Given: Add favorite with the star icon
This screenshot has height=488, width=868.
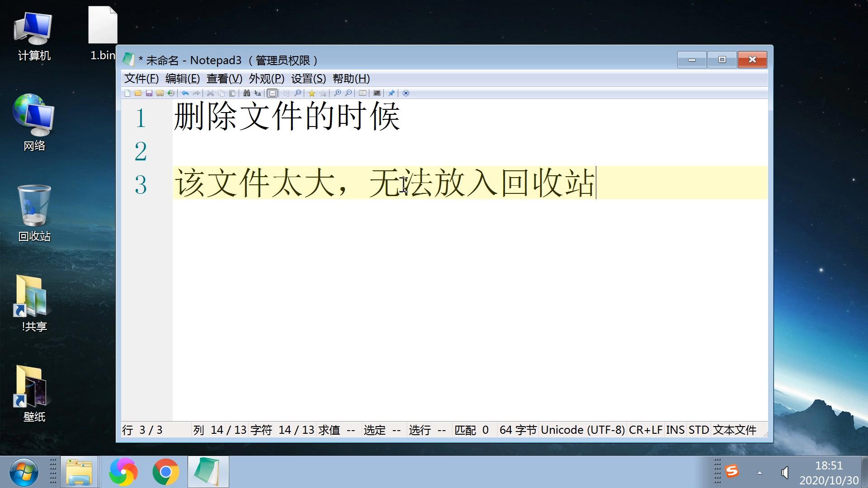Looking at the screenshot, I should (312, 94).
